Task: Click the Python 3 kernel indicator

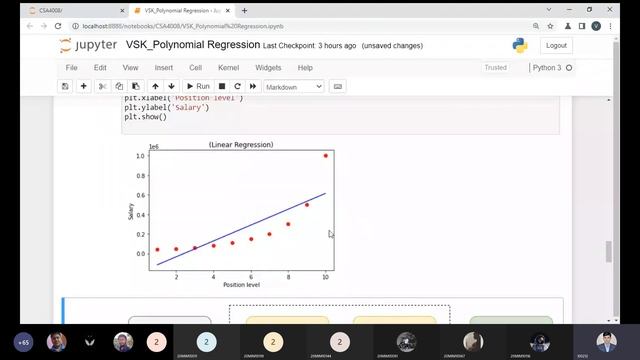Action: 547,68
